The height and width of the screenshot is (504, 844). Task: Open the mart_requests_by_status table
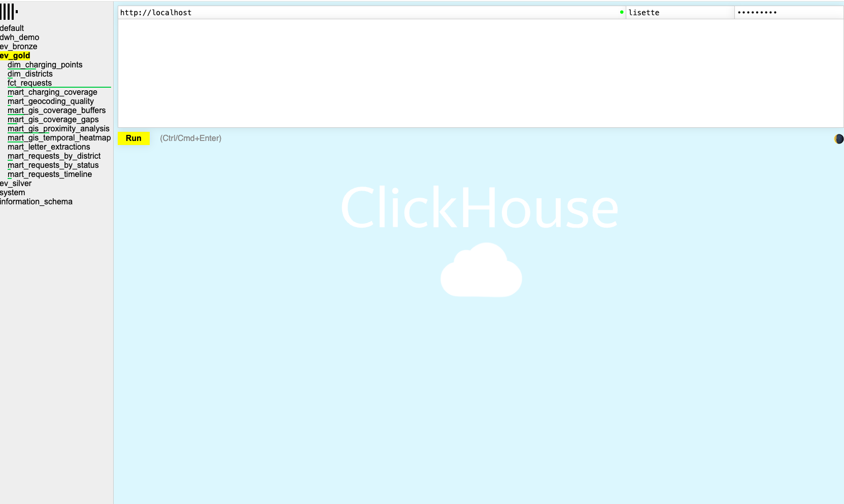click(53, 165)
